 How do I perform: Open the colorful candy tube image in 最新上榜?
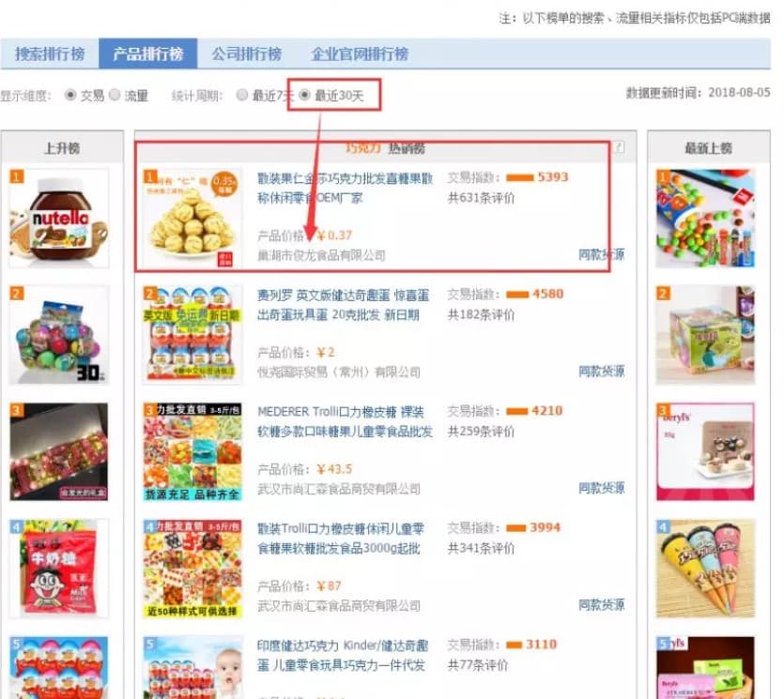(705, 219)
